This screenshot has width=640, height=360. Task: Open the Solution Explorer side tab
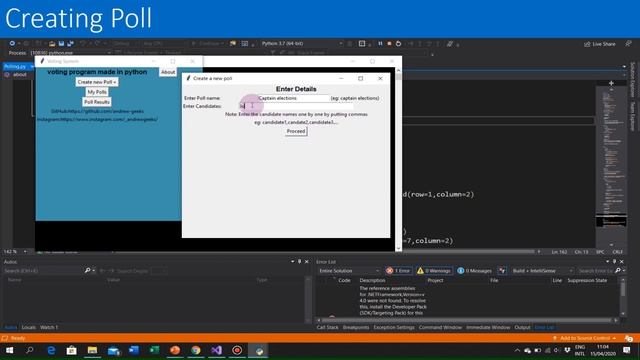[633, 80]
